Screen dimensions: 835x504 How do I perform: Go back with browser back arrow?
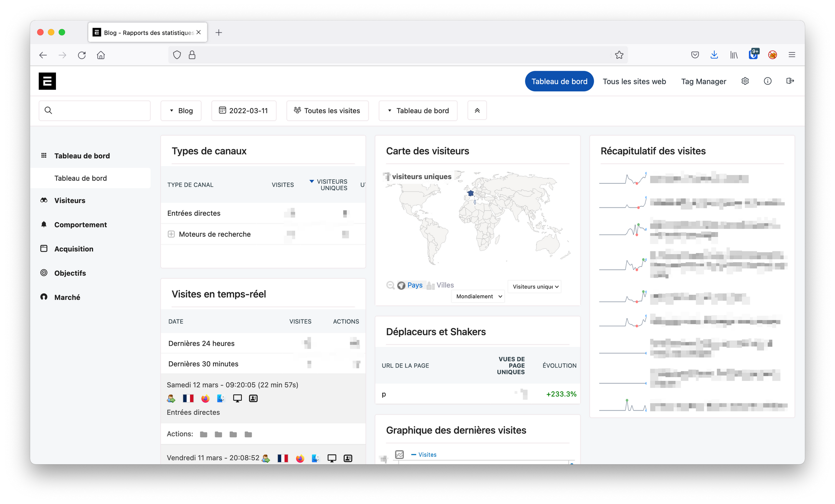43,55
